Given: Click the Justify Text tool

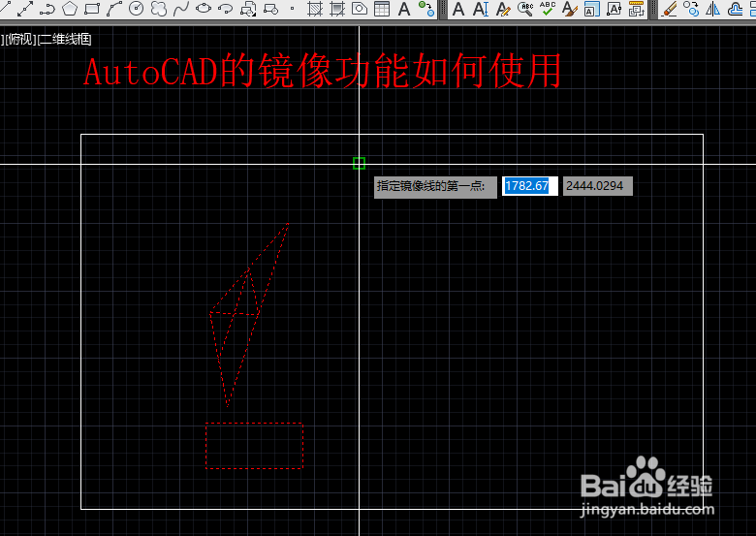Looking at the screenshot, I should 614,9.
